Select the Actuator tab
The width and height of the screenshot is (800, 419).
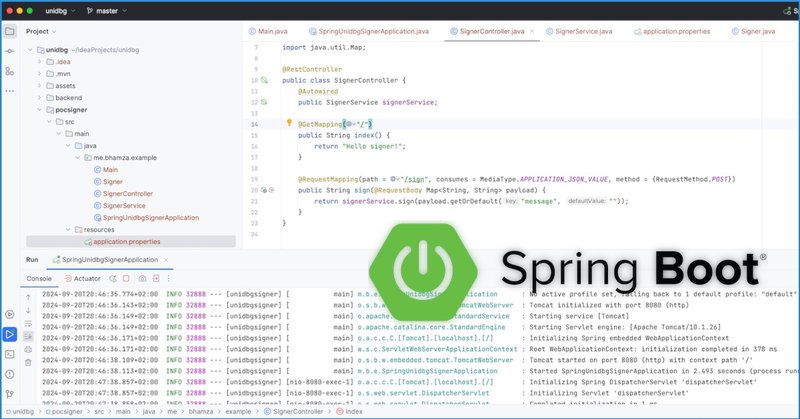82,279
